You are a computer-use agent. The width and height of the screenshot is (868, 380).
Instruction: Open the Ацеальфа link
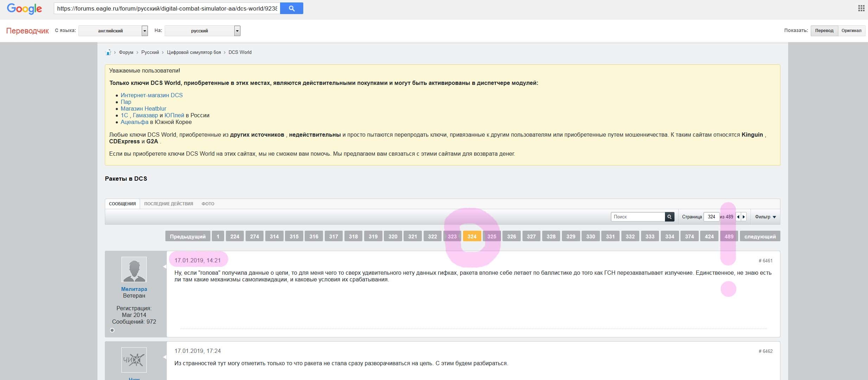134,122
